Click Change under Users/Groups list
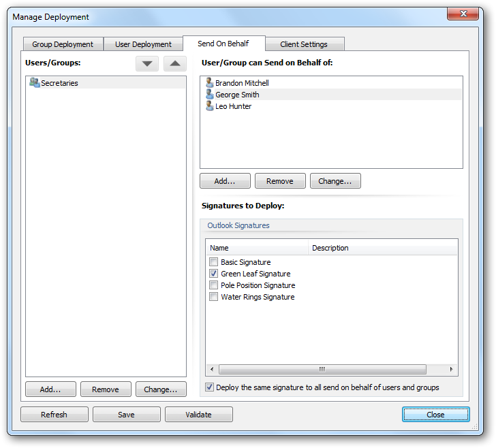Image resolution: width=496 pixels, height=448 pixels. pyautogui.click(x=161, y=389)
